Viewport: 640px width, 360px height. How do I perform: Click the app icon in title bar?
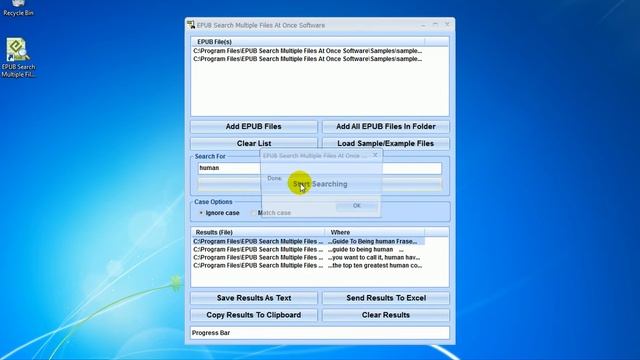tap(191, 25)
